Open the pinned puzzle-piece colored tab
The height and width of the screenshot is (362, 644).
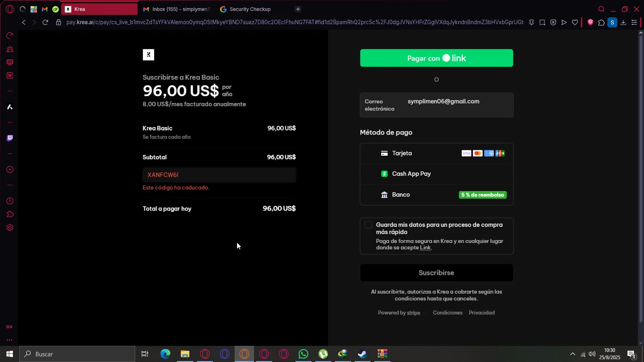(33, 9)
